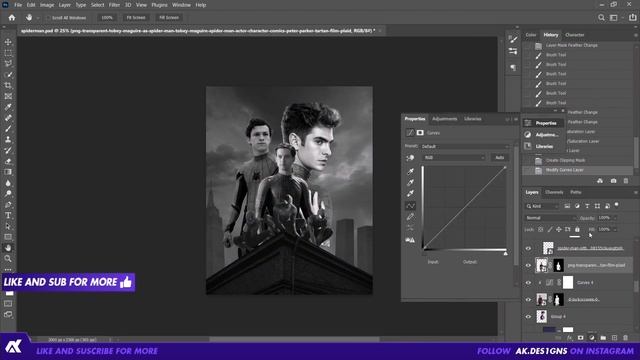Select the Move tool
Image resolution: width=640 pixels, height=360 pixels.
point(8,42)
